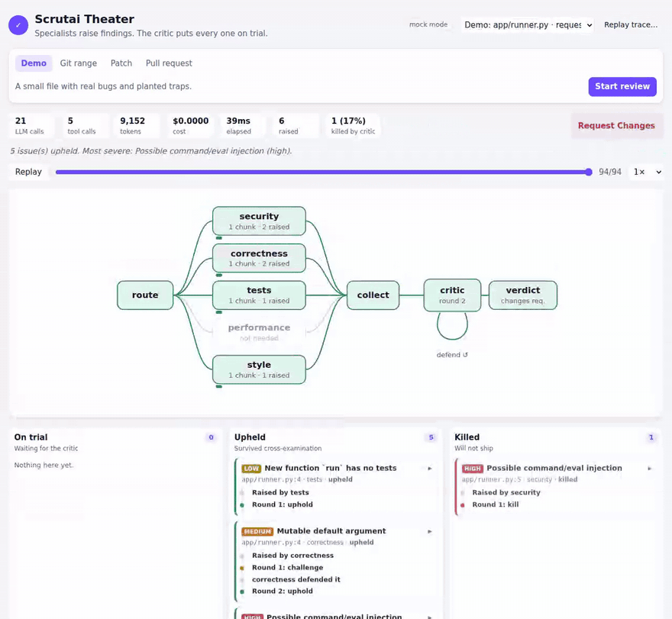Click the '1 (17%) killed by critic' stat
Screen dimensions: 672x619
coord(353,125)
